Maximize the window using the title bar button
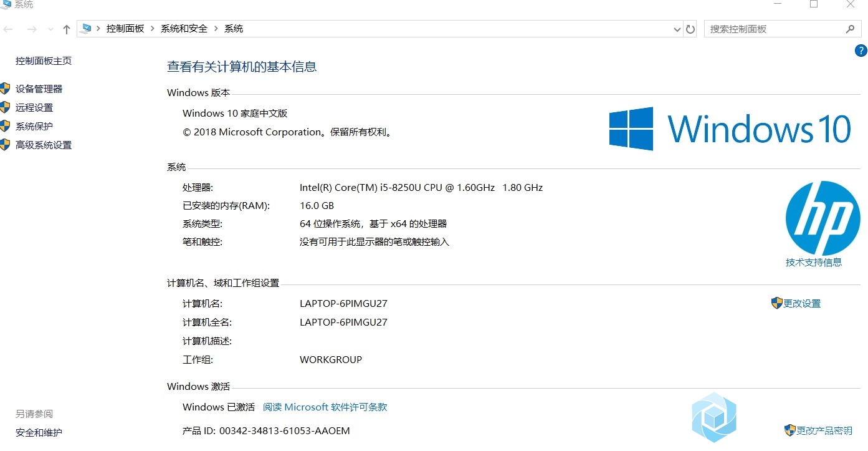Image resolution: width=868 pixels, height=451 pixels. pyautogui.click(x=814, y=4)
